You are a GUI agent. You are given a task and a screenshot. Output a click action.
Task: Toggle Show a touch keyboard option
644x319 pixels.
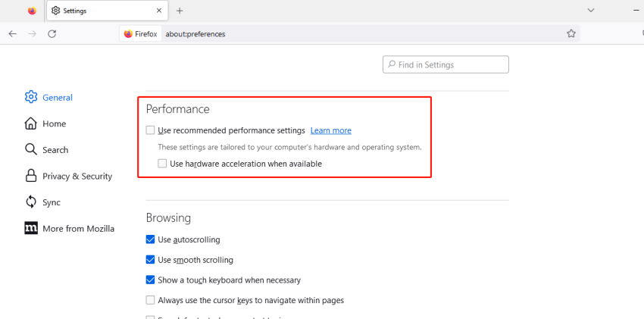click(x=151, y=280)
